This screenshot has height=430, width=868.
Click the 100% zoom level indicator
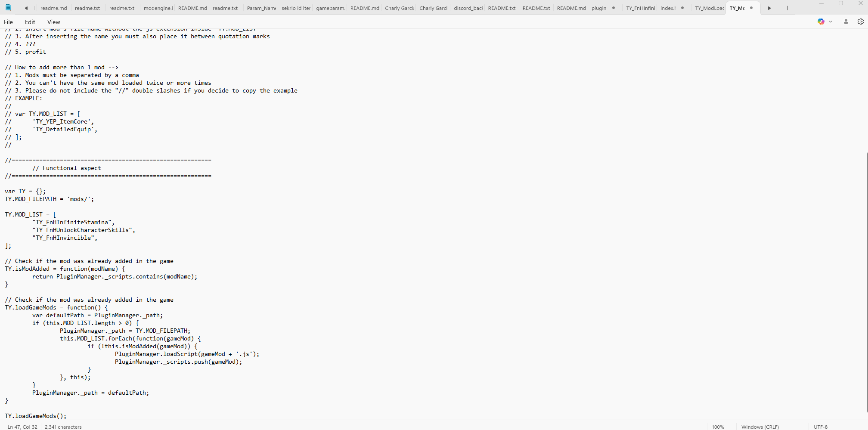[718, 427]
